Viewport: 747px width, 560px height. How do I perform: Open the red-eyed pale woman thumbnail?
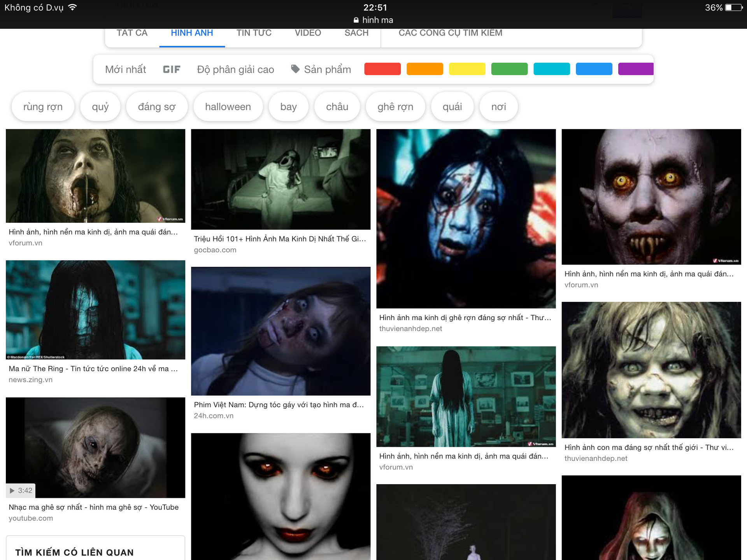point(281,497)
